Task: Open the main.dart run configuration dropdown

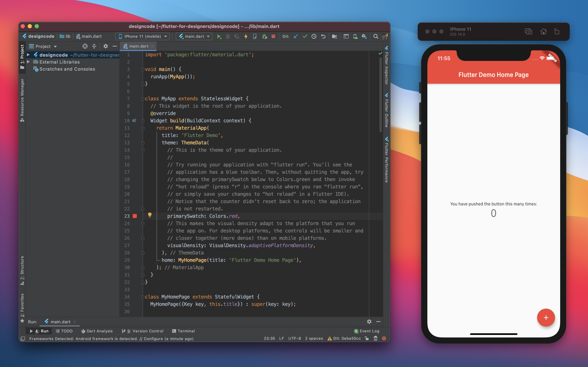Action: [194, 36]
